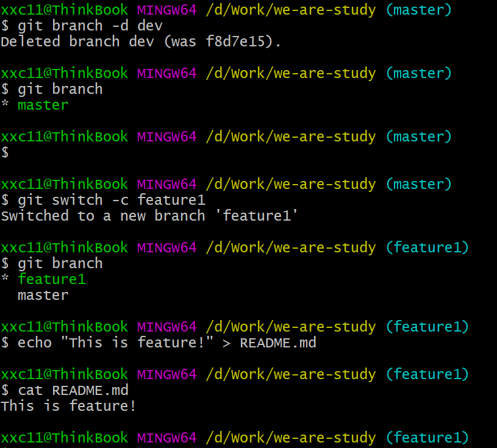Click the "git branch -d dev" command line
The image size is (497, 448).
(x=90, y=26)
